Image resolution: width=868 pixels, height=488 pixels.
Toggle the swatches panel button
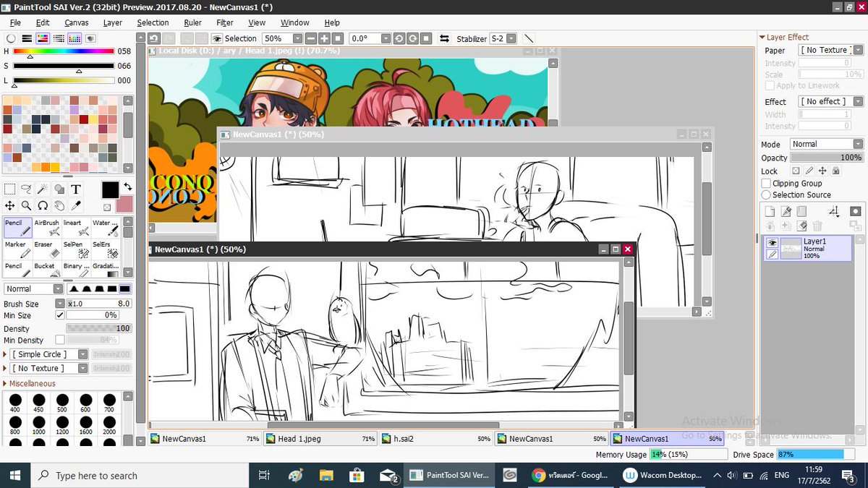(x=74, y=38)
